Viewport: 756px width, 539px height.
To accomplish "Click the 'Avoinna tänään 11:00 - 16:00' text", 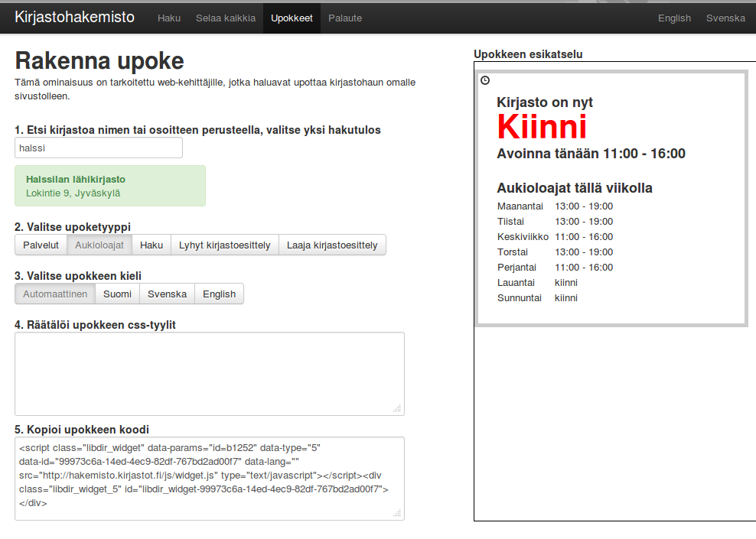I will [x=591, y=154].
